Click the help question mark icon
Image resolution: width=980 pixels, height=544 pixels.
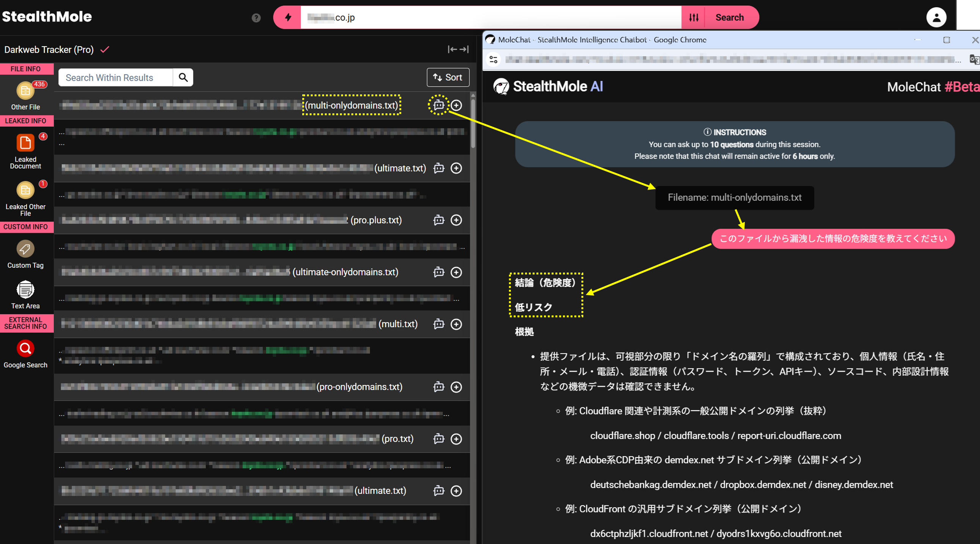256,18
